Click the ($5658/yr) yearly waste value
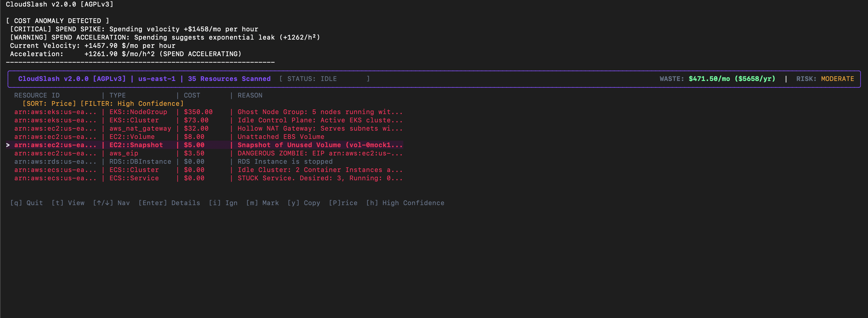 pos(755,79)
